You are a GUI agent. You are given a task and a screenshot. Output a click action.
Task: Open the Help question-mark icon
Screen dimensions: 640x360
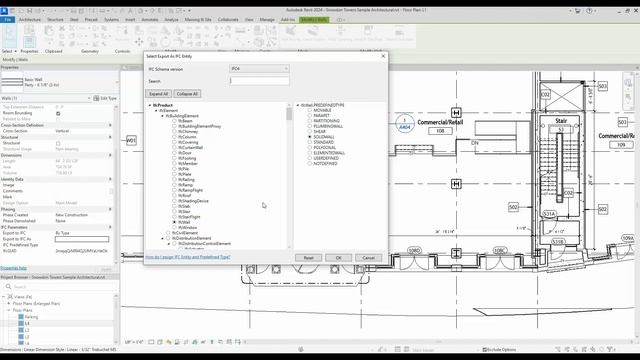589,11
